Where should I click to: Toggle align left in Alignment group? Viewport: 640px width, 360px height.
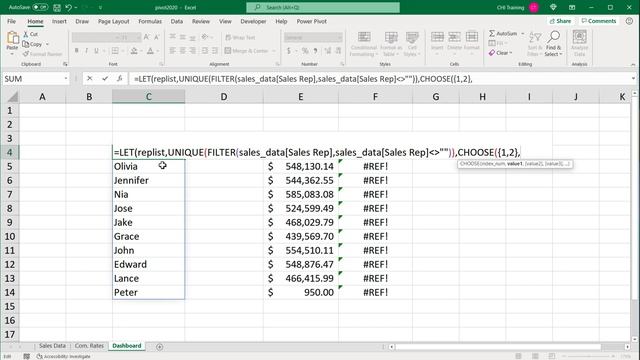[172, 51]
